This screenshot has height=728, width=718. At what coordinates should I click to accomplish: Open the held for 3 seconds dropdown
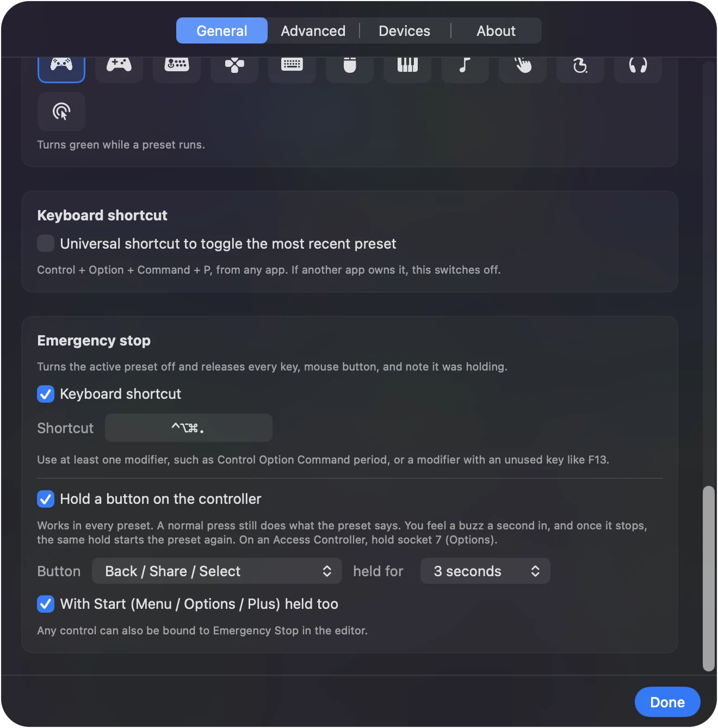tap(485, 571)
